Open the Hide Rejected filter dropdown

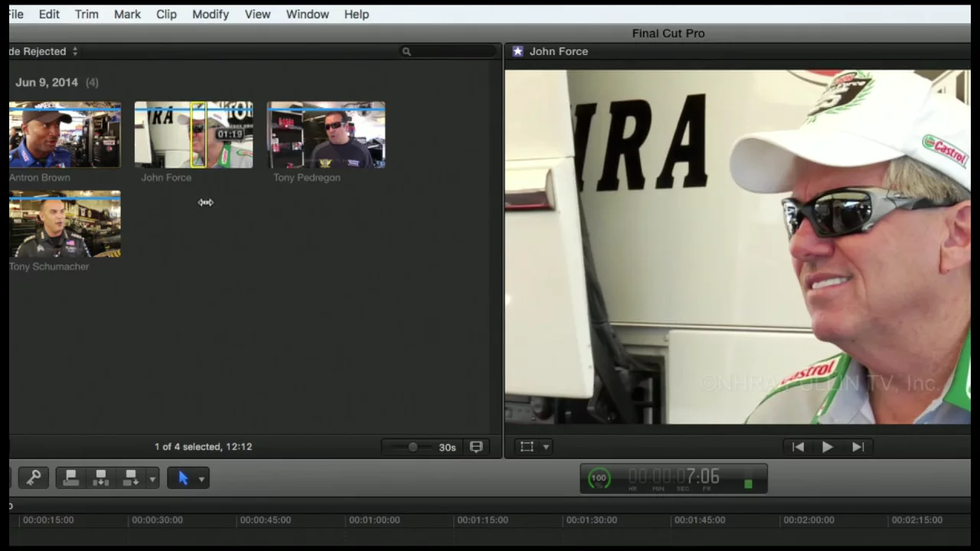[44, 51]
